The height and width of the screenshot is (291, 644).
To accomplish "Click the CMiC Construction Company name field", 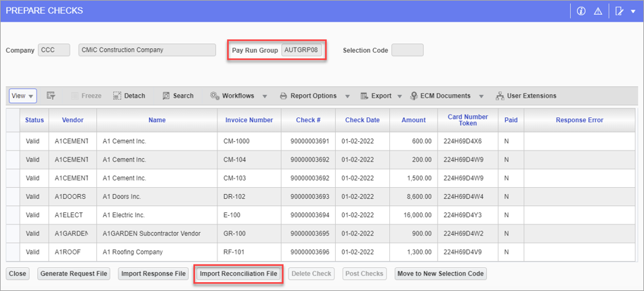I will 147,50.
